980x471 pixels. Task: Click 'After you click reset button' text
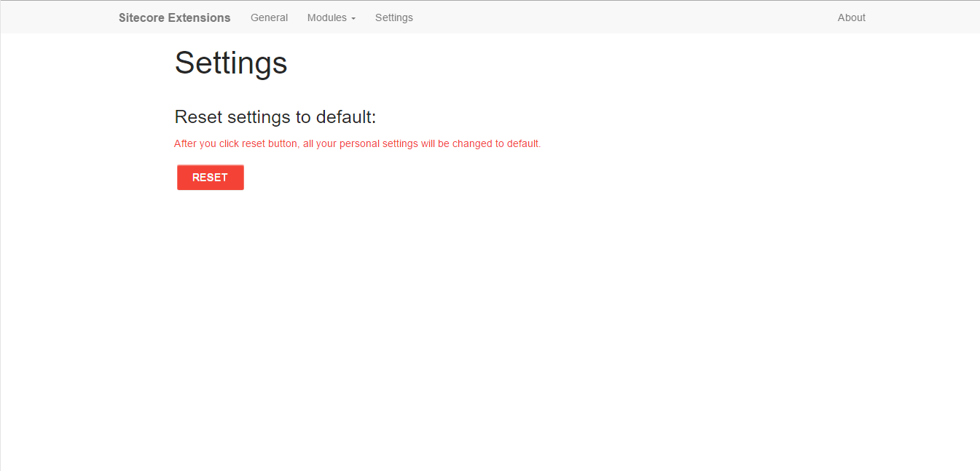236,143
